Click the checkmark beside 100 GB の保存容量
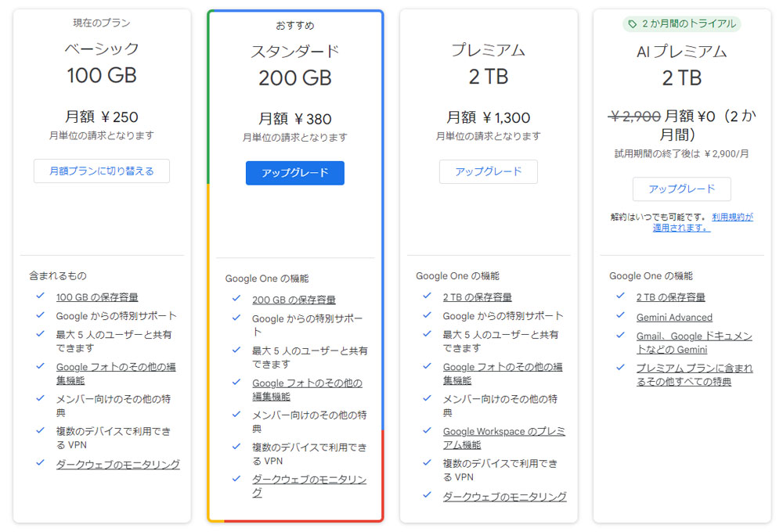 click(x=41, y=296)
